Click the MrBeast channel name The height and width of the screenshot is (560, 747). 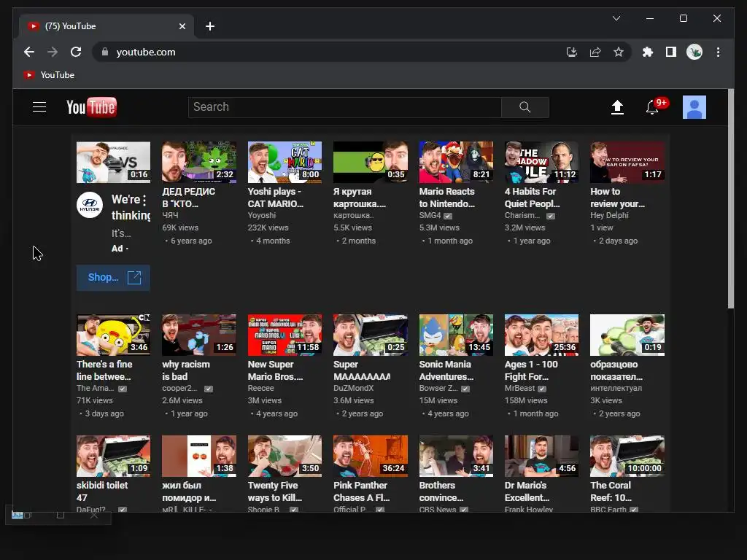519,388
